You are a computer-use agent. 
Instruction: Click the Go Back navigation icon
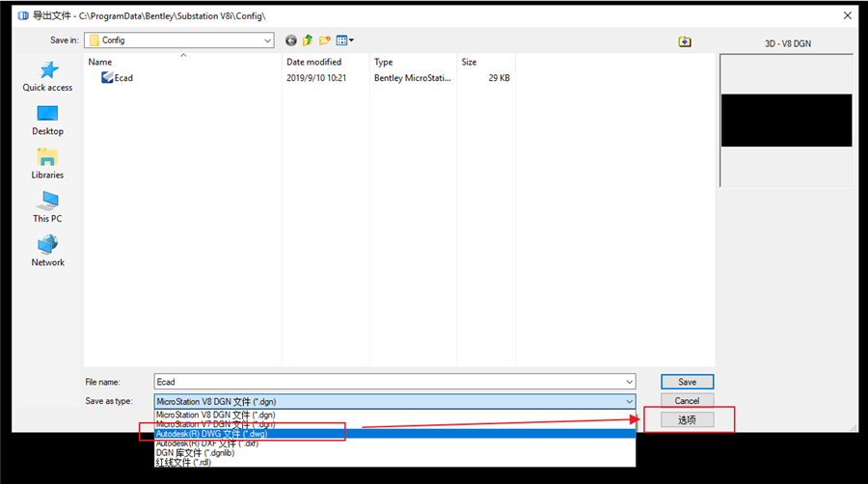(291, 40)
